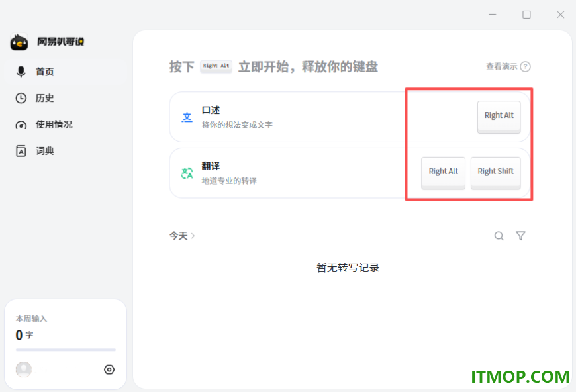Image resolution: width=576 pixels, height=392 pixels.
Task: Click the user avatar picture
Action: coord(24,369)
